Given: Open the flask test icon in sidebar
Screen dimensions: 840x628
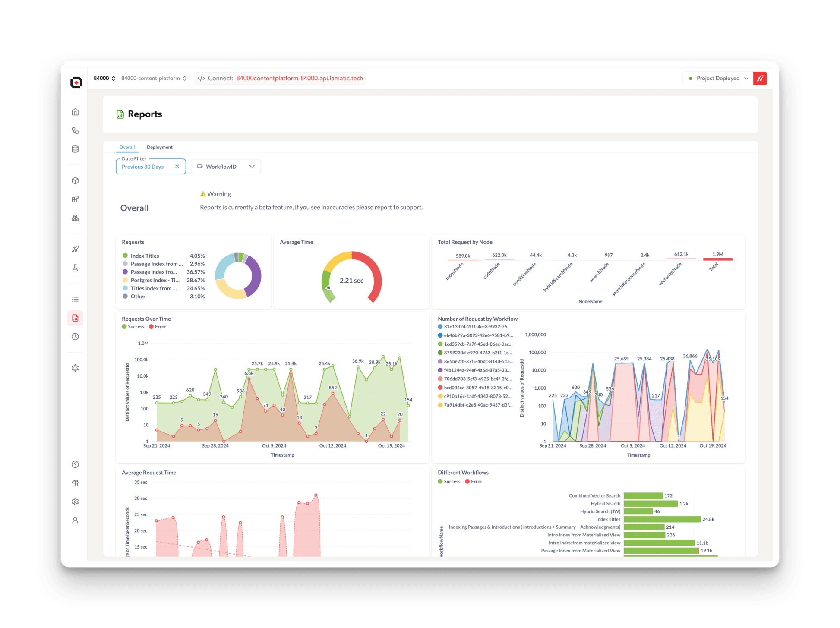Looking at the screenshot, I should [x=75, y=268].
